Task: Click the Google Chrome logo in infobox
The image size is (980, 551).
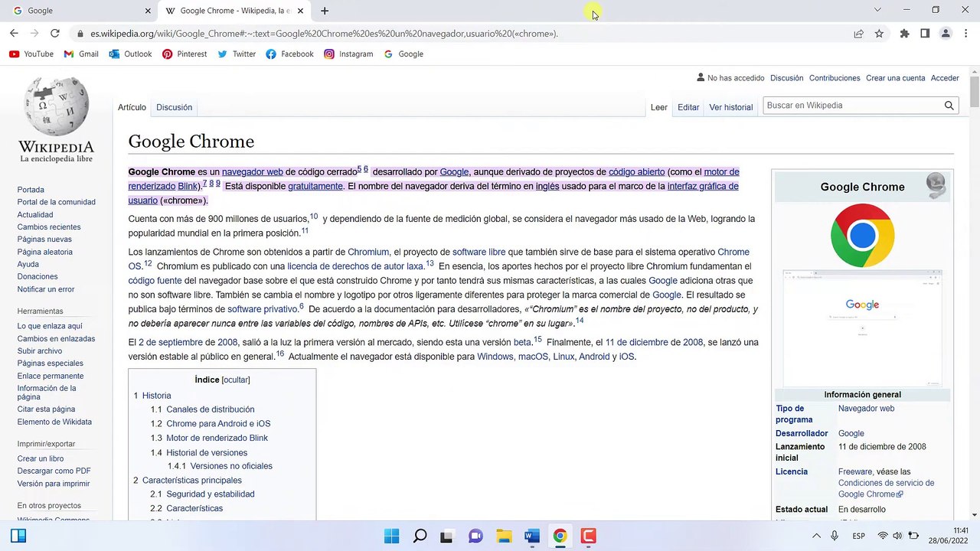Action: click(x=862, y=236)
